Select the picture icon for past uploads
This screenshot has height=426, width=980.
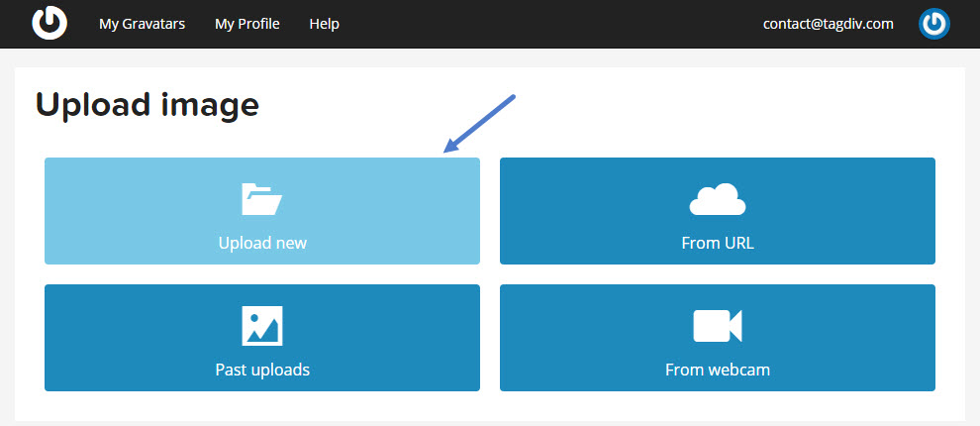(x=262, y=326)
